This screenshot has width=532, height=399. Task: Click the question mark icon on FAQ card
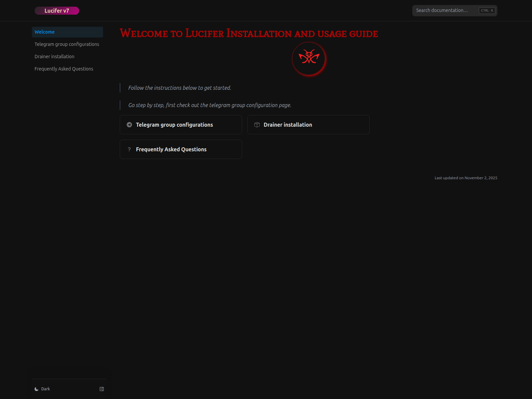click(x=129, y=149)
